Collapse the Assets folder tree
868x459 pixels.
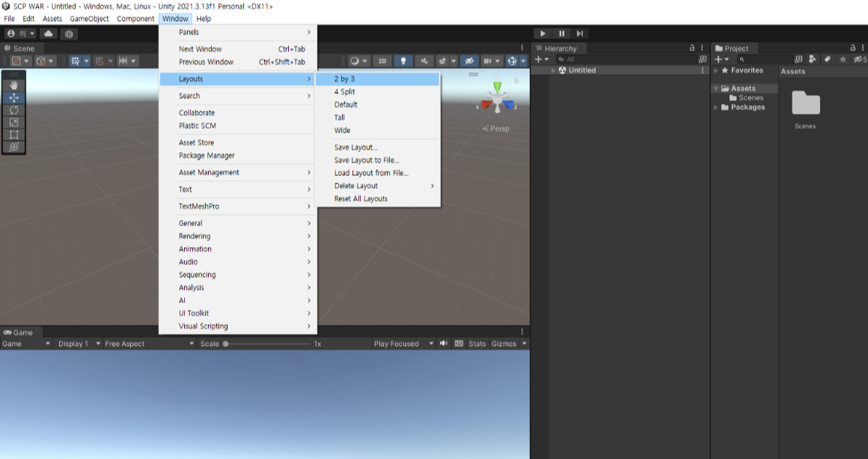[716, 88]
